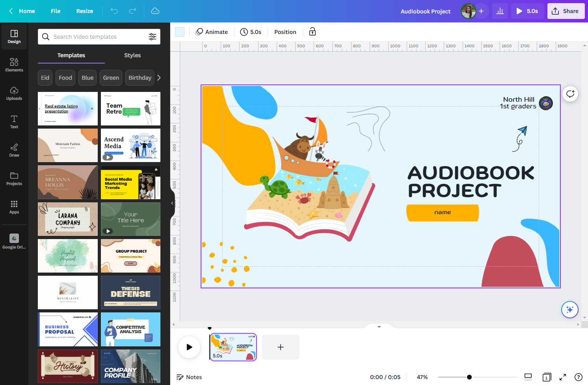Select the Thesis Defense template
Screen dimensions: 588x385
point(130,292)
